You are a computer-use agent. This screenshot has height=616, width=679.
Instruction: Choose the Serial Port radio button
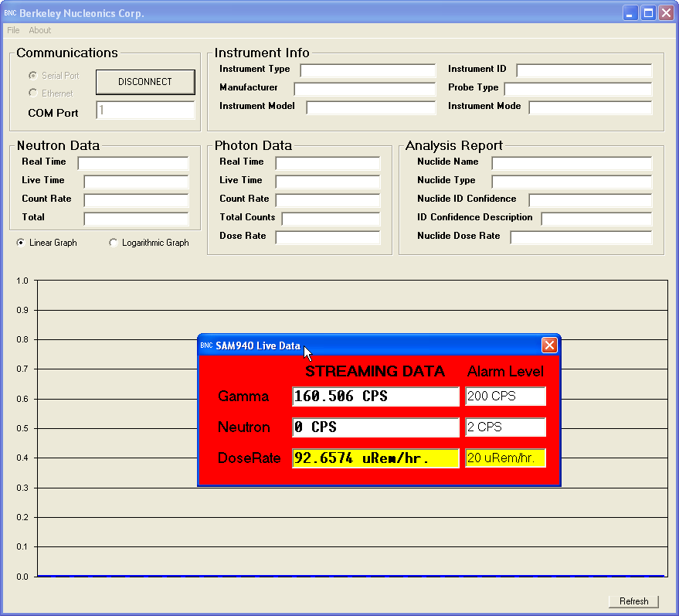coord(32,76)
